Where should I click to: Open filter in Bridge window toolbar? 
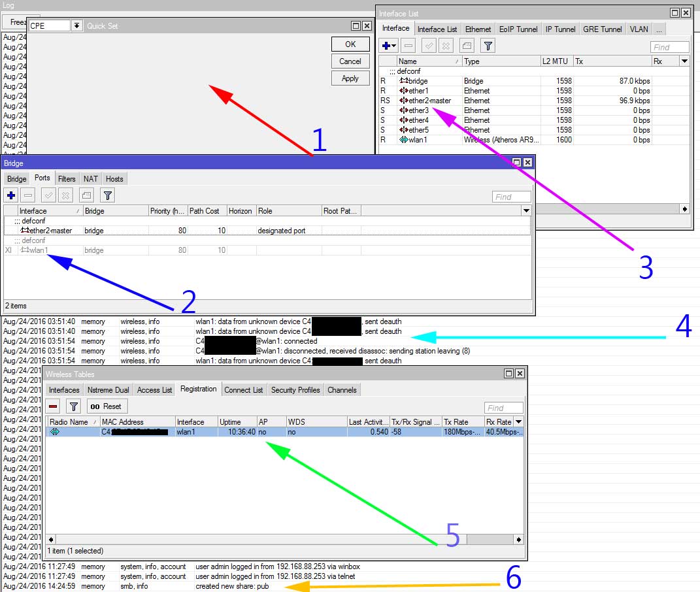[108, 195]
